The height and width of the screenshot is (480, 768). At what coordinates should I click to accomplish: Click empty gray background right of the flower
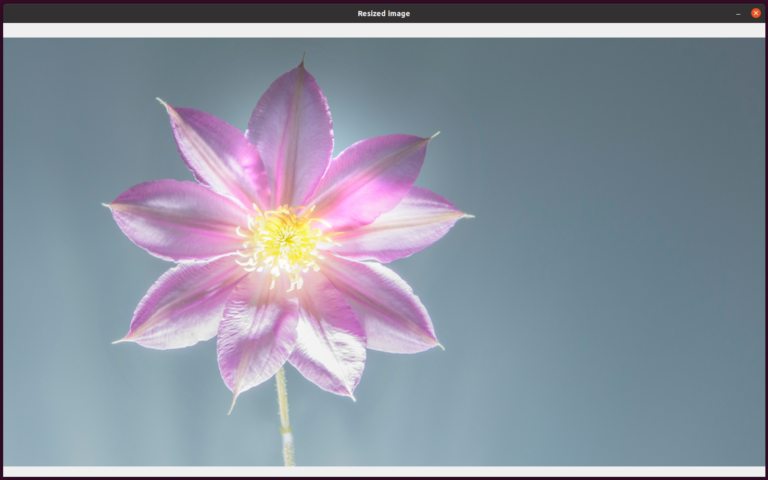pyautogui.click(x=600, y=250)
